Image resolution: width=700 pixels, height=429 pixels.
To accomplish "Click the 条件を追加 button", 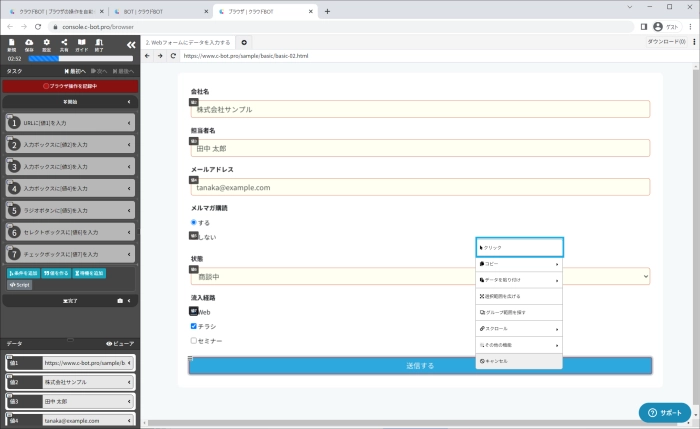I will (x=24, y=273).
